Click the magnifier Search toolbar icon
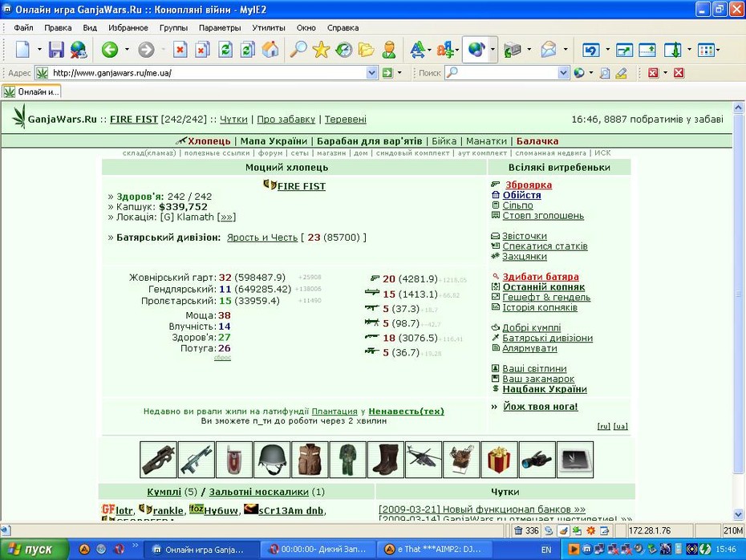 298,50
